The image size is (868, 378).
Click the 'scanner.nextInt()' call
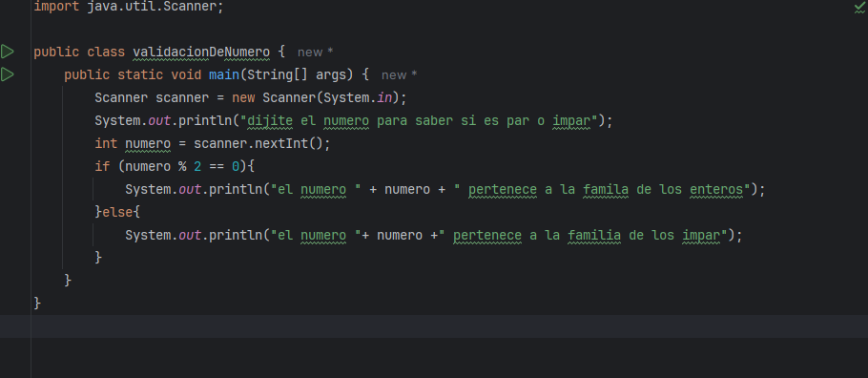(258, 143)
